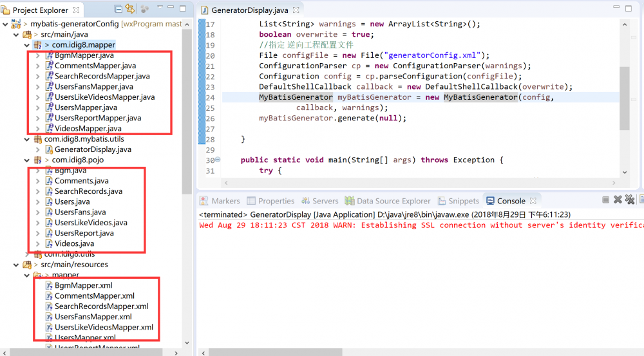Collapse the com.idig8.pojo package
The height and width of the screenshot is (356, 644).
pos(26,160)
